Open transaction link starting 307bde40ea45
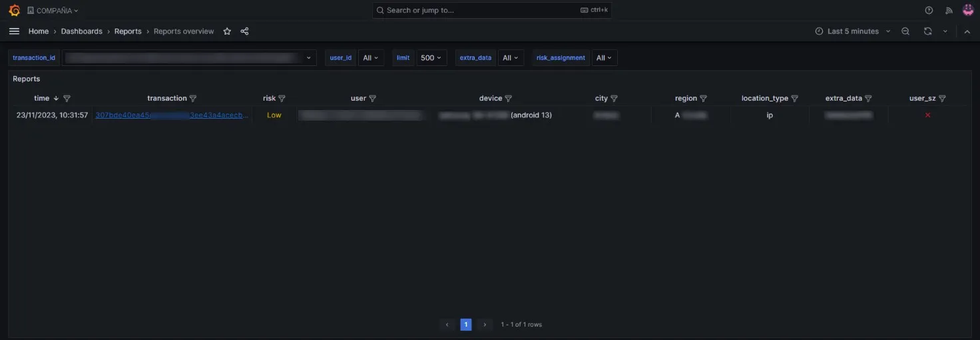Viewport: 980px width, 340px height. 172,115
